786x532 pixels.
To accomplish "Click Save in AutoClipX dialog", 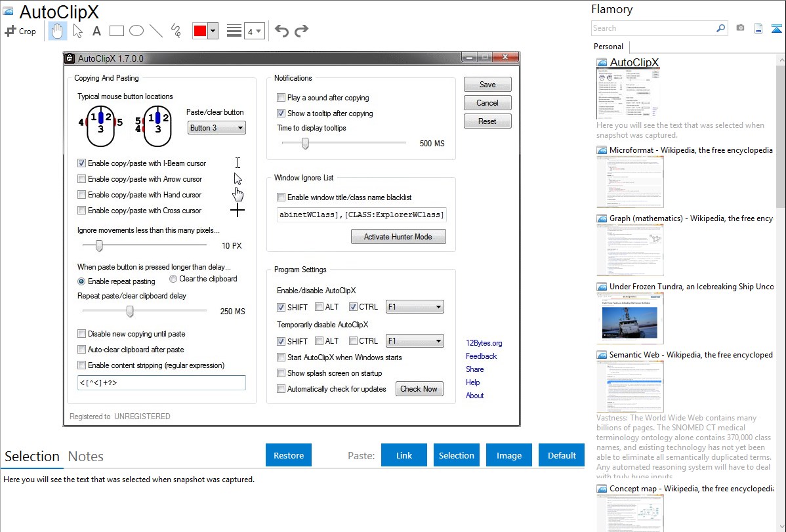I will click(x=487, y=84).
